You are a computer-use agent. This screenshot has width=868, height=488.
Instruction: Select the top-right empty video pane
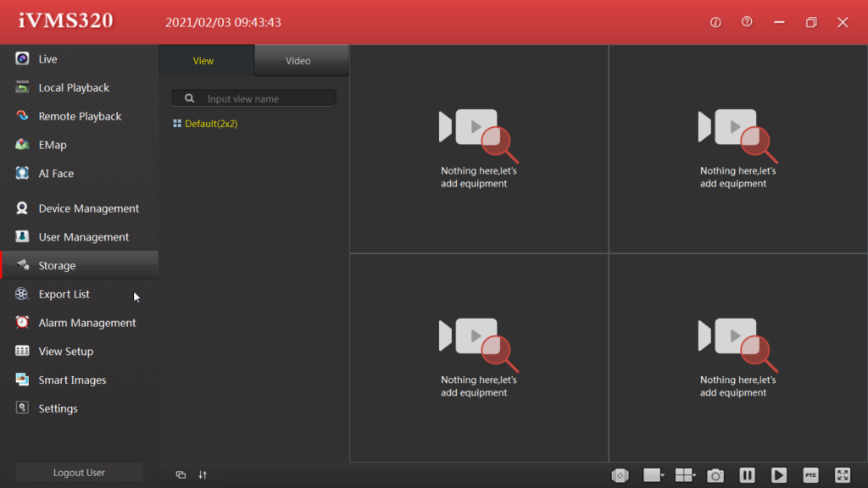[737, 149]
